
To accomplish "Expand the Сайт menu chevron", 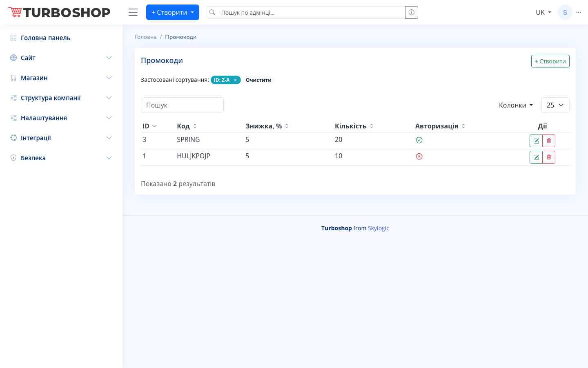I will point(109,58).
